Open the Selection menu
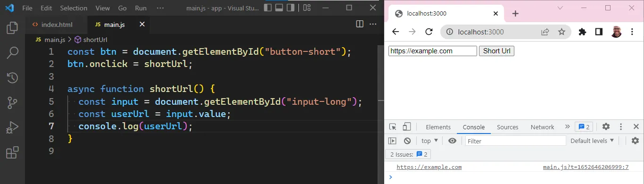This screenshot has width=644, height=184. [x=74, y=8]
